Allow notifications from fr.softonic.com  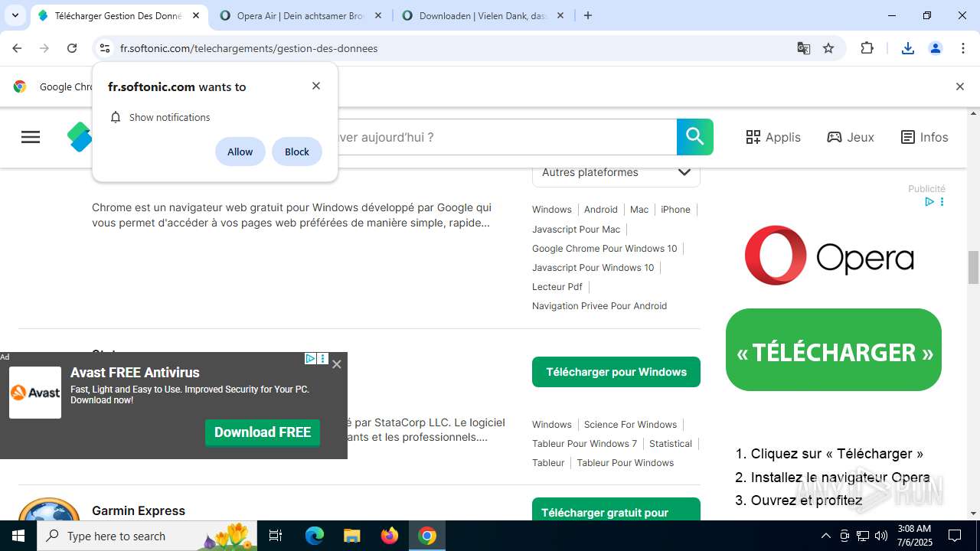point(240,152)
